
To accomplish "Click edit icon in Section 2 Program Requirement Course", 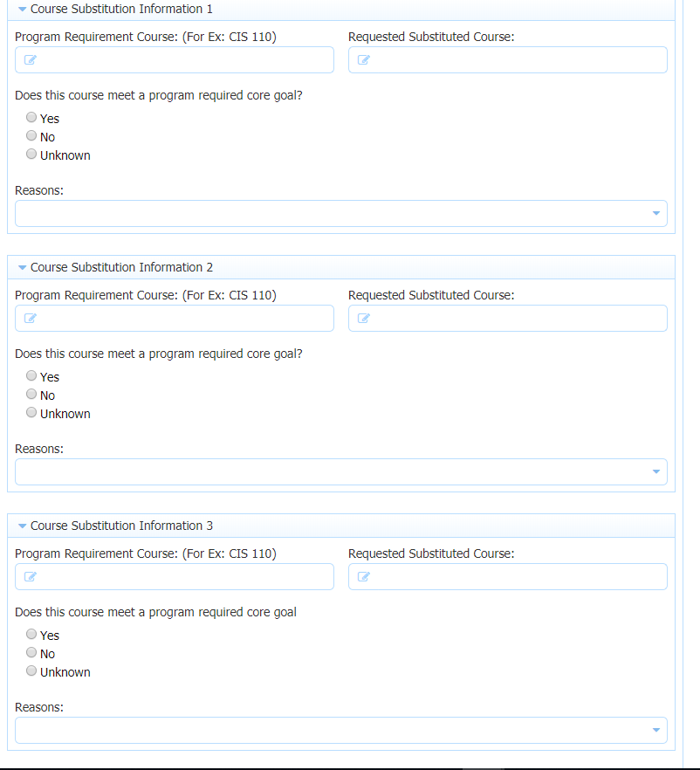I will click(x=31, y=318).
